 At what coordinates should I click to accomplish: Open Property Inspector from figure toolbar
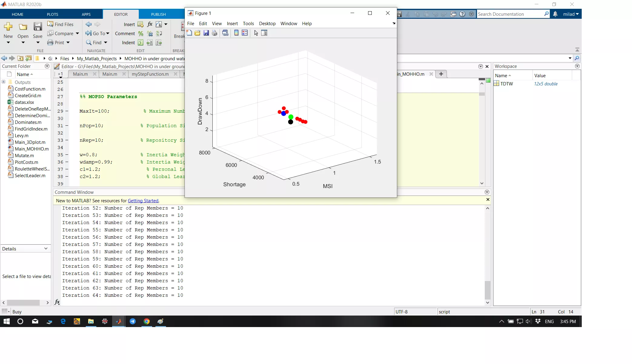(x=264, y=33)
